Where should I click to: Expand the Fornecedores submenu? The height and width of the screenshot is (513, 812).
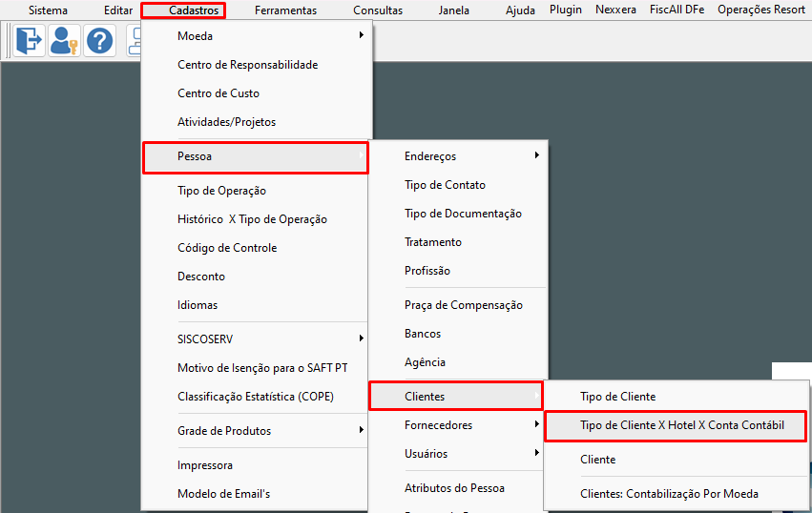[x=458, y=425]
